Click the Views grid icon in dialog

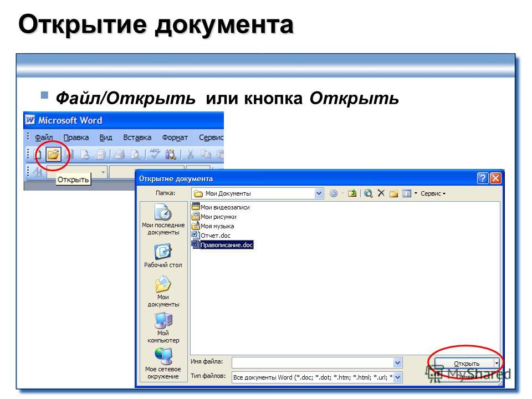pos(406,193)
